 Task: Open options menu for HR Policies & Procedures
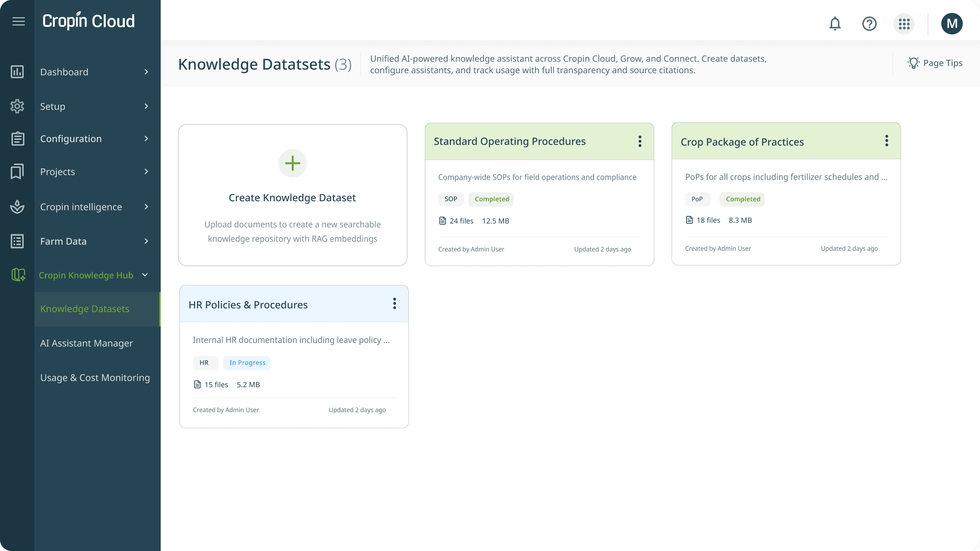[395, 303]
